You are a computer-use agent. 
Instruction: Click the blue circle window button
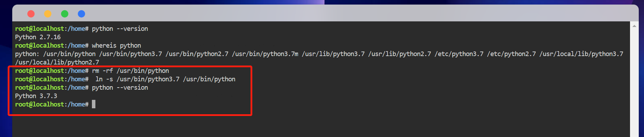click(x=81, y=14)
